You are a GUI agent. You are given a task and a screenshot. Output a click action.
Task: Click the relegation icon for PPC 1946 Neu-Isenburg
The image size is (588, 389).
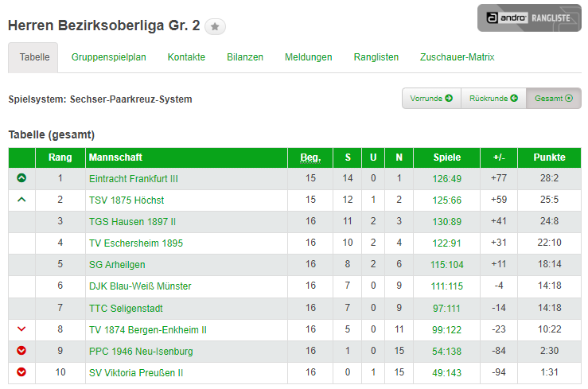click(x=21, y=350)
